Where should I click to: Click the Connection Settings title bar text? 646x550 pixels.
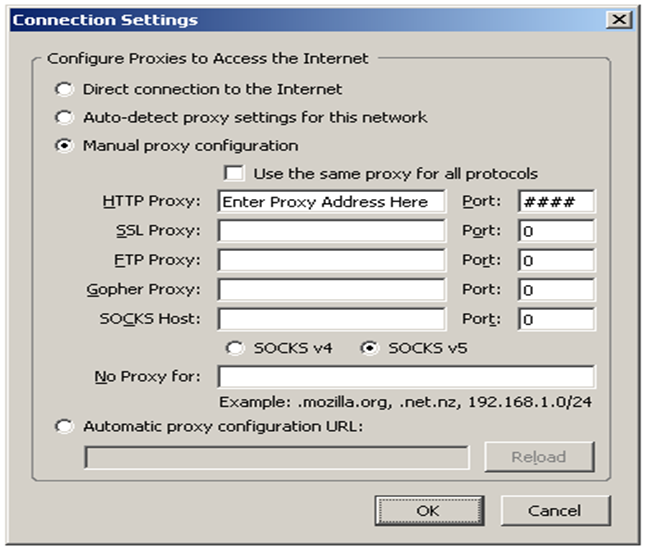[x=105, y=20]
